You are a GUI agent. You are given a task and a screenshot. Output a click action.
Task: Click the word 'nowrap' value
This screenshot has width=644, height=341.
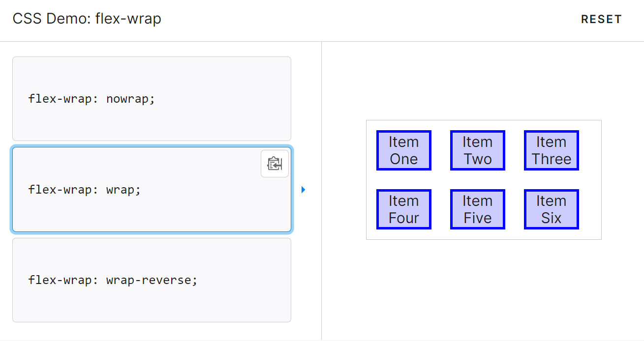click(x=127, y=99)
